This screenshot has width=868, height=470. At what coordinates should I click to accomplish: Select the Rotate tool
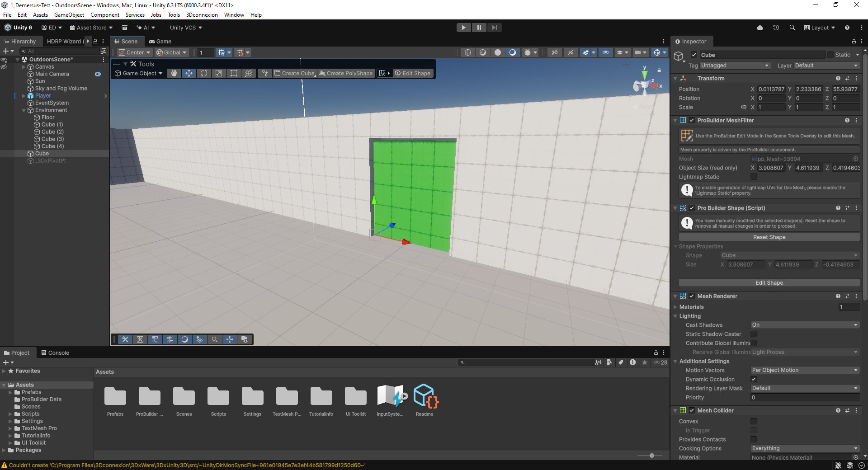(x=204, y=73)
